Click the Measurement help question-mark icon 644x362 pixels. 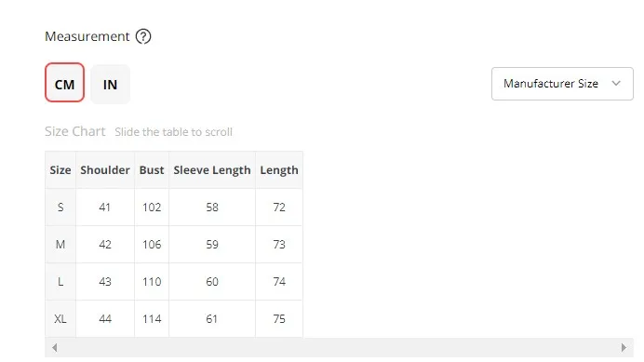point(143,36)
